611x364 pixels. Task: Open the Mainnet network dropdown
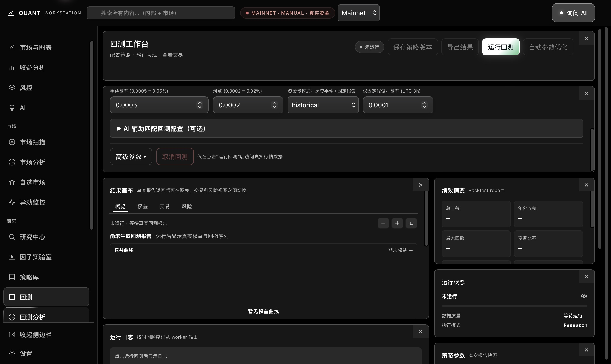coord(359,13)
